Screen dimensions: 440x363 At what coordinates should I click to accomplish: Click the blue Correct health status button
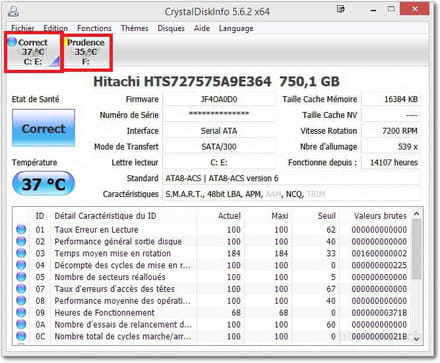point(44,128)
